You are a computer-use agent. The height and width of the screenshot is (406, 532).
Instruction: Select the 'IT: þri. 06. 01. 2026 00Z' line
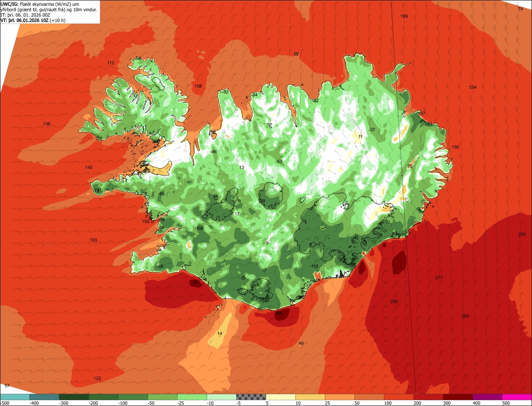point(26,15)
